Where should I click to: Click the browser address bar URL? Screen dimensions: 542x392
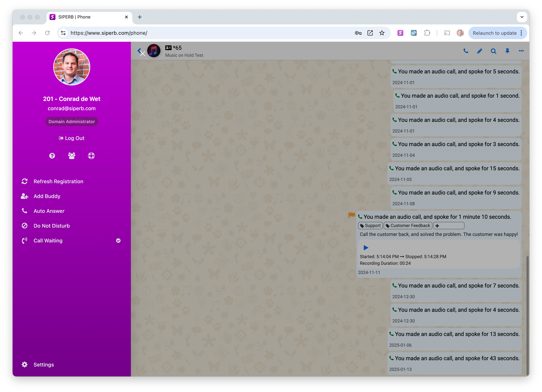tap(109, 33)
